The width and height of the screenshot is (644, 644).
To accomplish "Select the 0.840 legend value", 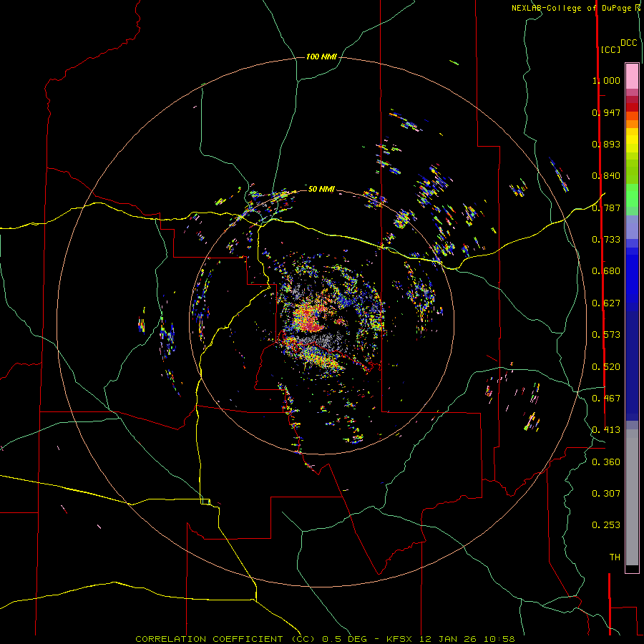I will coord(606,176).
